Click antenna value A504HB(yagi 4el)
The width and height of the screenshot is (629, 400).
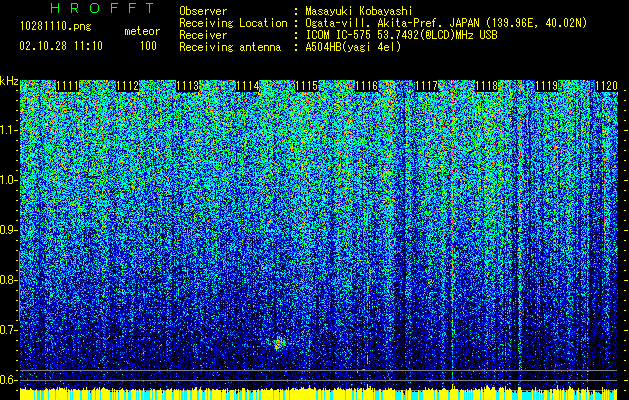[x=353, y=47]
